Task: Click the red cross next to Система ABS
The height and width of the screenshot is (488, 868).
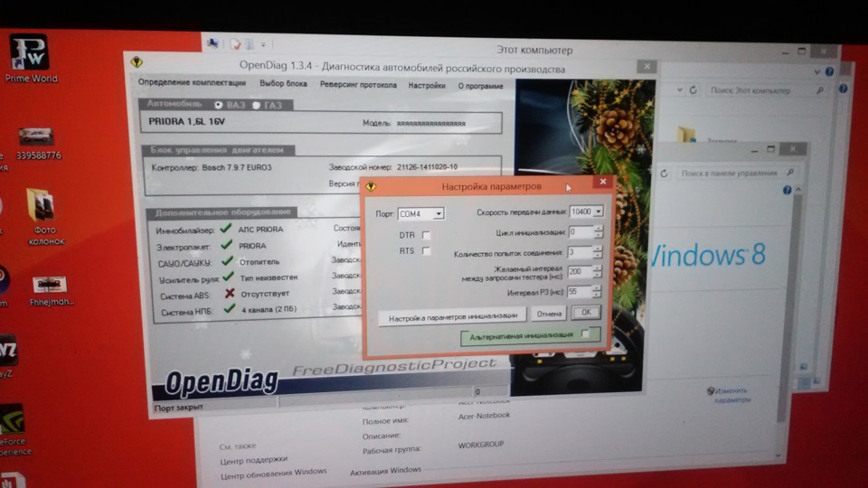Action: tap(229, 293)
